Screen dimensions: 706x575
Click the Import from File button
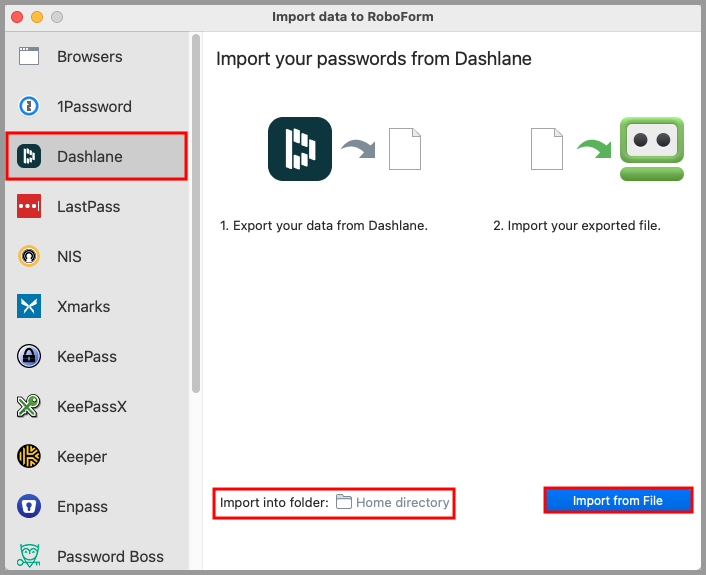(x=618, y=500)
